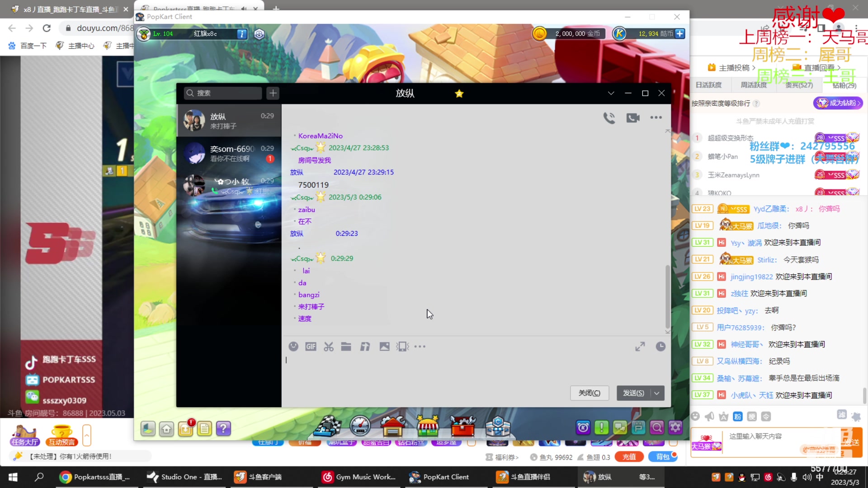This screenshot has width=868, height=488.
Task: Click the PopKart home button
Action: click(166, 429)
